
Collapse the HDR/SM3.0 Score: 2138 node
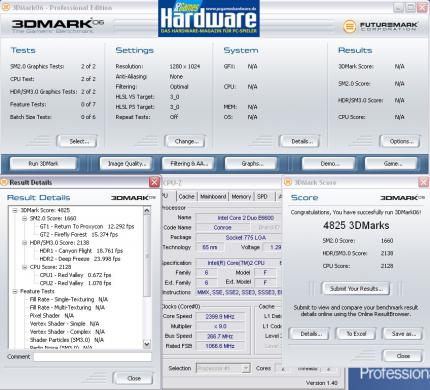[24, 243]
